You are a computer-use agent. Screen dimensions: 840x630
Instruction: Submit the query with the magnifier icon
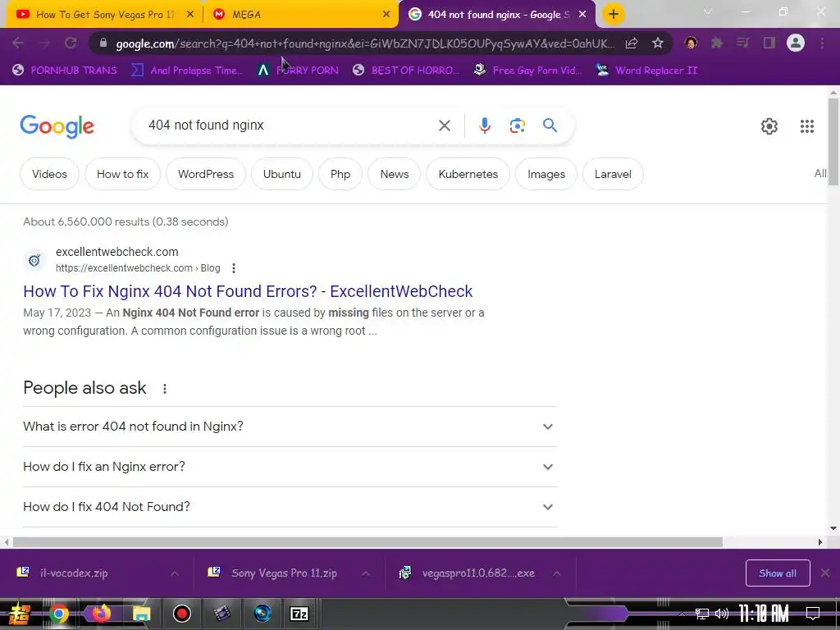[x=550, y=126]
